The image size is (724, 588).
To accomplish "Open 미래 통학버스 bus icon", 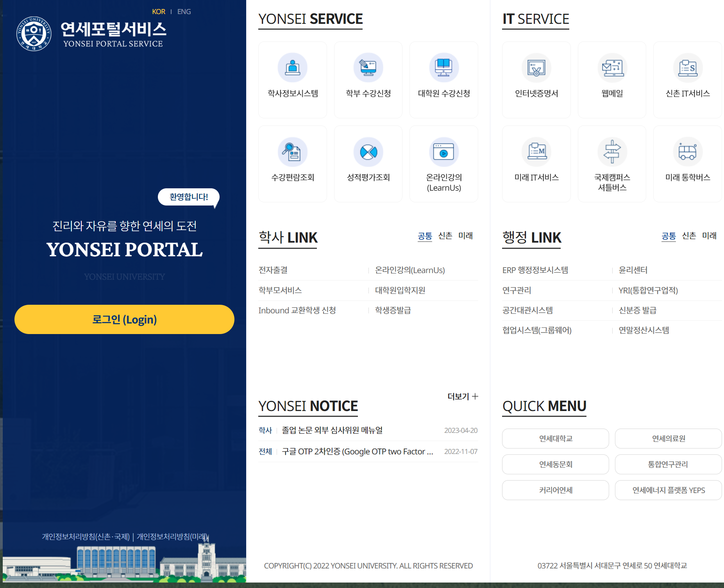I will coord(688,152).
